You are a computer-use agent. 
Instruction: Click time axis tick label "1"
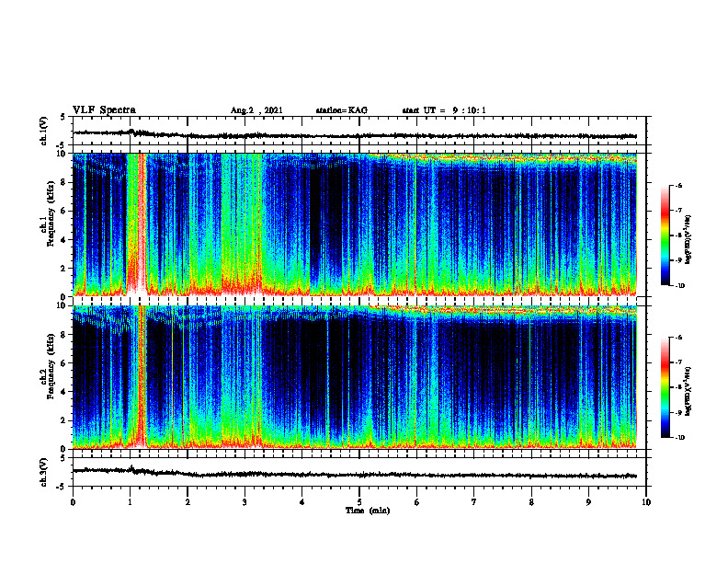coord(130,502)
